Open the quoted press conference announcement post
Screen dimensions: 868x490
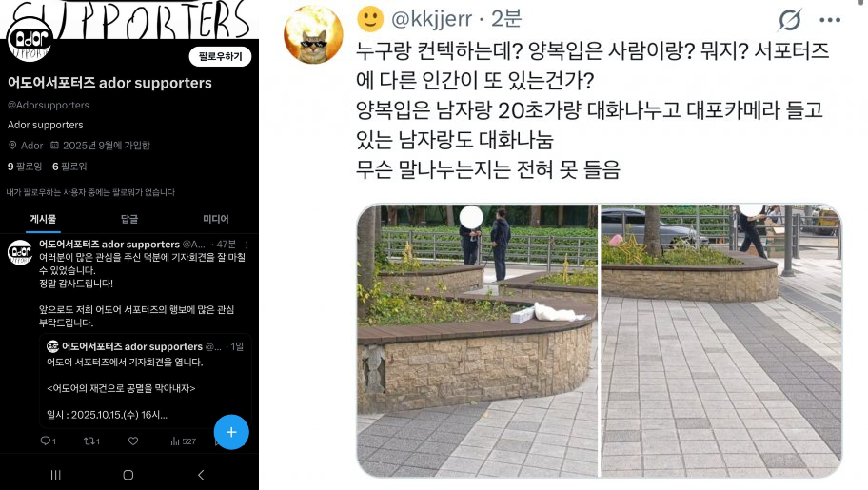(146, 381)
